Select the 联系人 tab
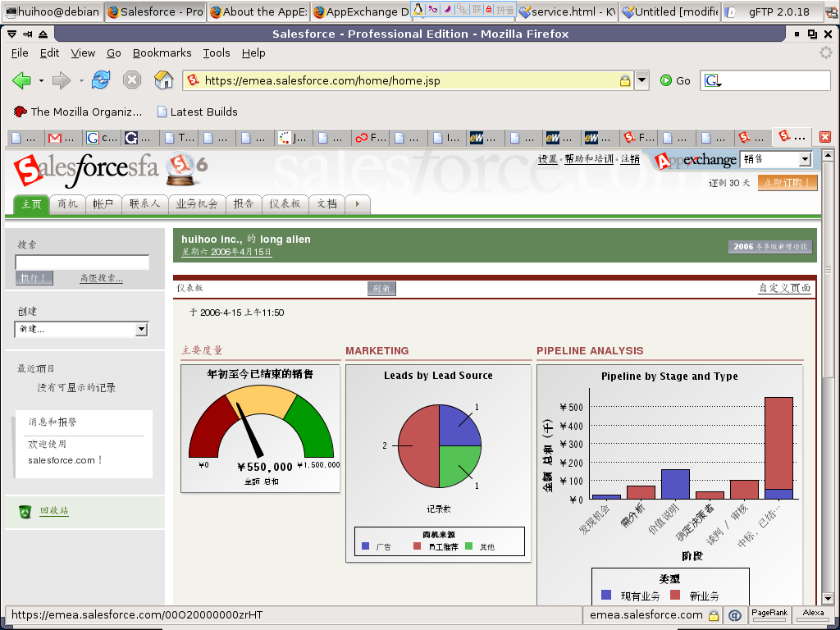The height and width of the screenshot is (630, 840). (144, 204)
